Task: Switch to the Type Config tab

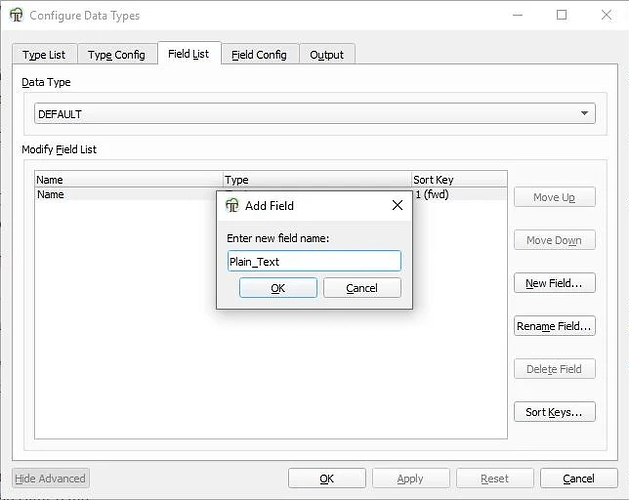Action: coord(116,55)
